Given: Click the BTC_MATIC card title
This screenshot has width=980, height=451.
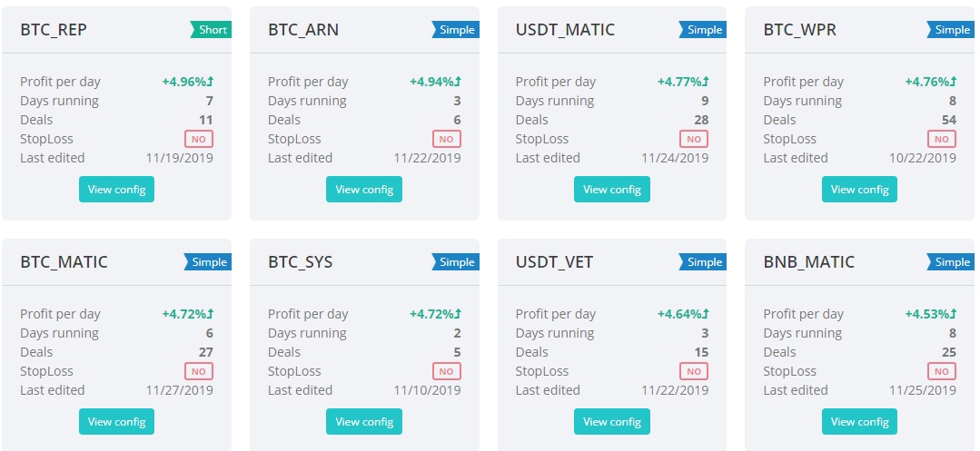Looking at the screenshot, I should click(64, 262).
